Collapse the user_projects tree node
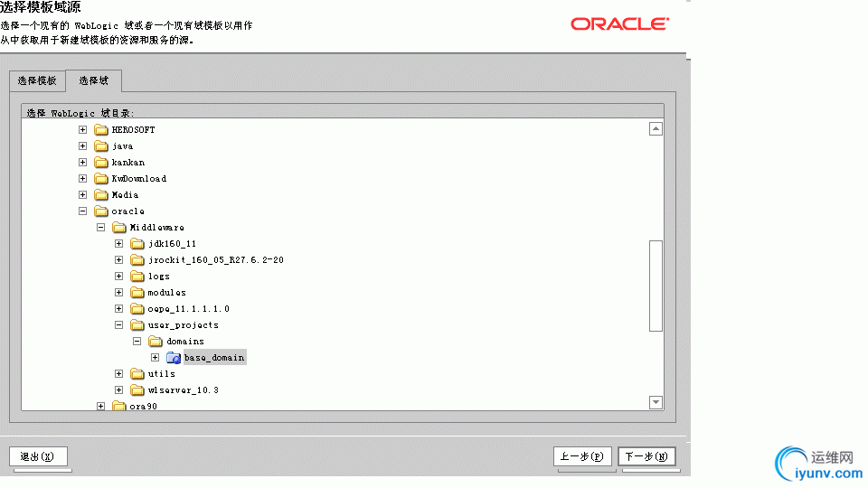Image resolution: width=868 pixels, height=488 pixels. tap(119, 324)
